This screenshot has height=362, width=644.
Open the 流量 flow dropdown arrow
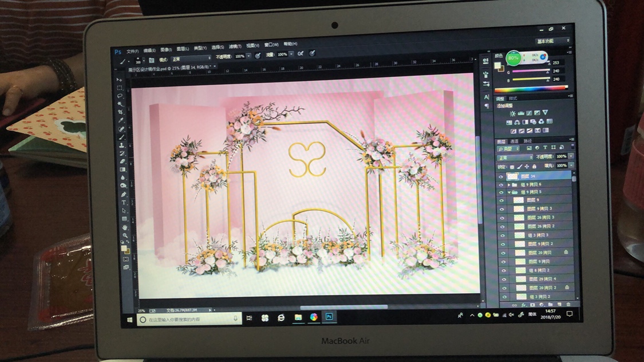(x=291, y=54)
